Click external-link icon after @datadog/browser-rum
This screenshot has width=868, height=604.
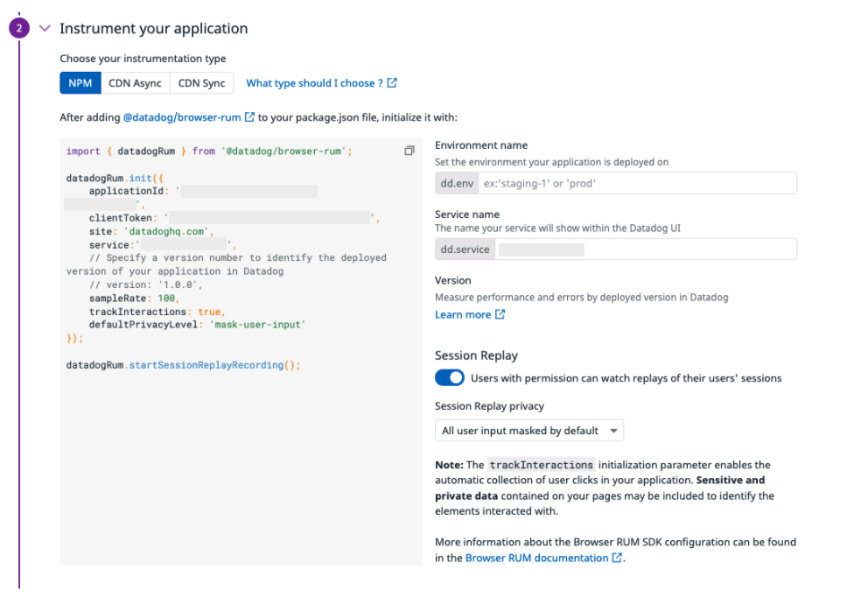click(249, 116)
